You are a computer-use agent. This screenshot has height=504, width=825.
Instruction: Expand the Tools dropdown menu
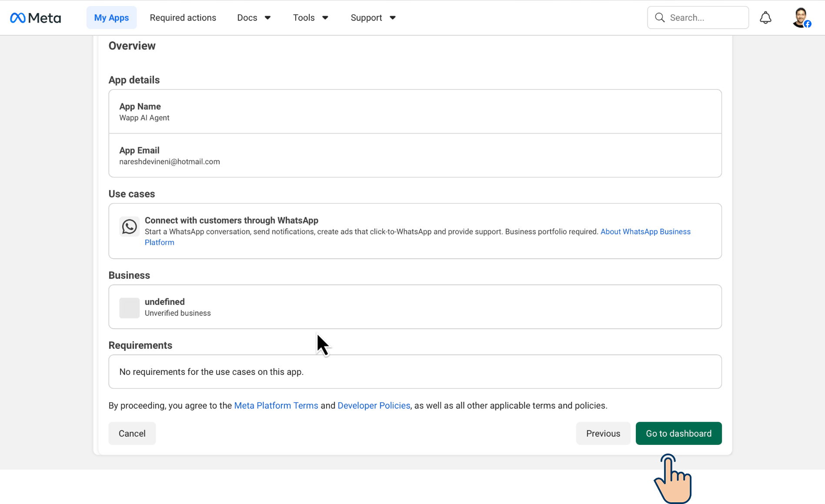coord(311,18)
